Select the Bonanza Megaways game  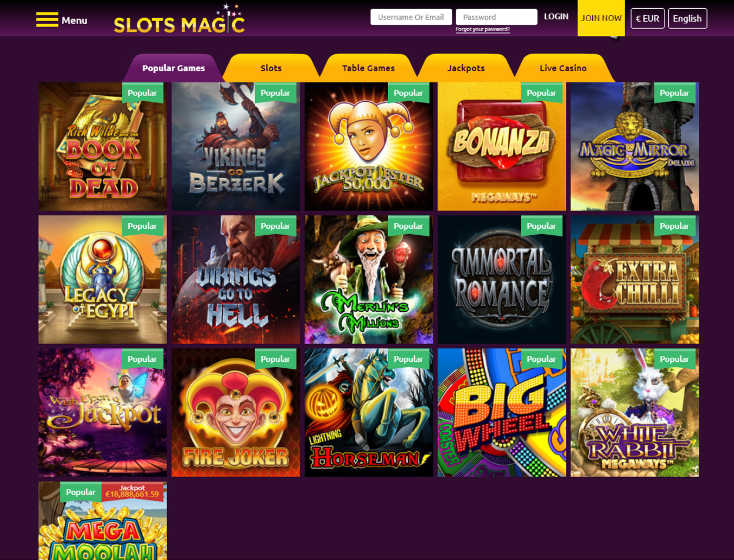click(x=502, y=146)
